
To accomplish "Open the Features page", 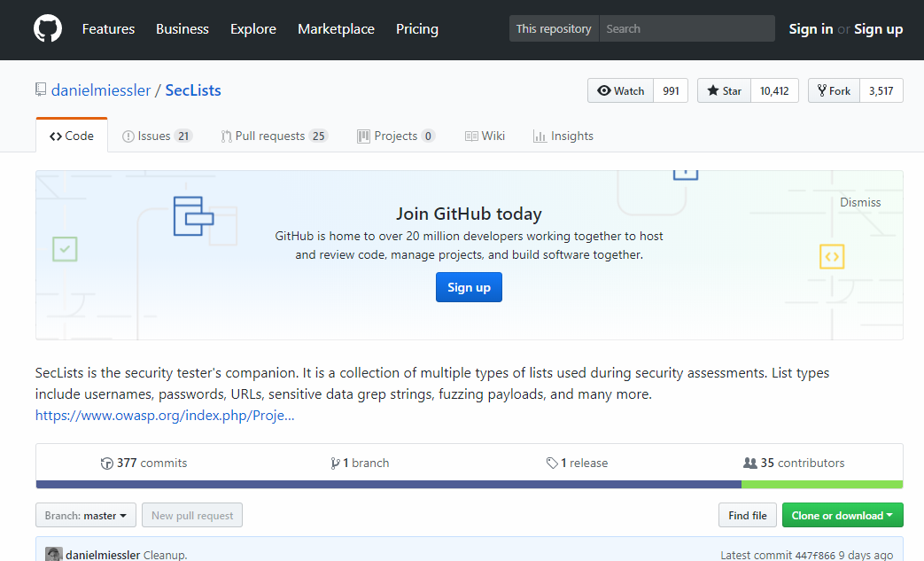I will click(108, 29).
